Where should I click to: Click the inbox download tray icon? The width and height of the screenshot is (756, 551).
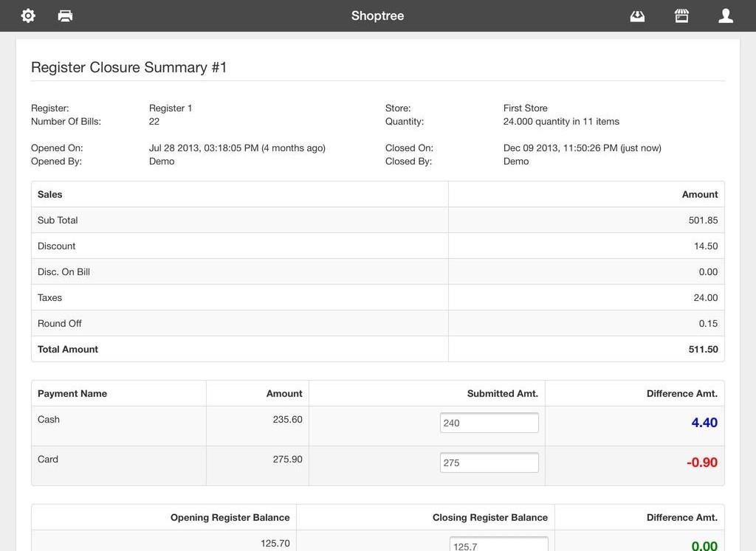[x=637, y=15]
